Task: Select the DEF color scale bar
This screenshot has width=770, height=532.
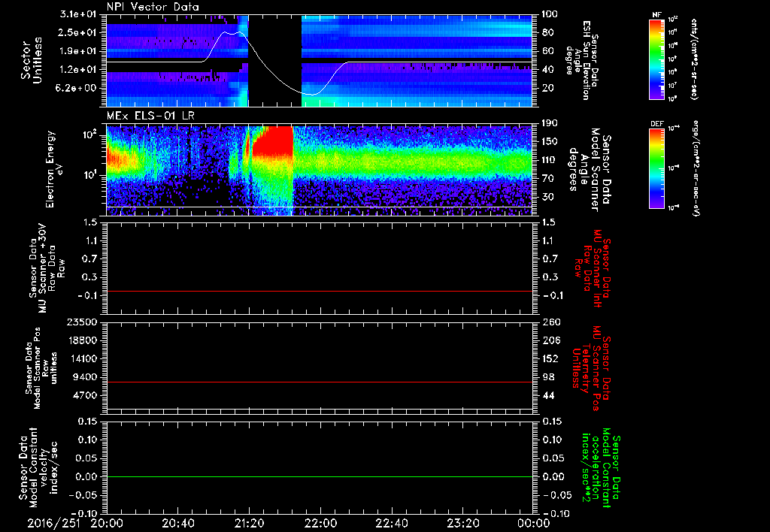Action: [656, 168]
